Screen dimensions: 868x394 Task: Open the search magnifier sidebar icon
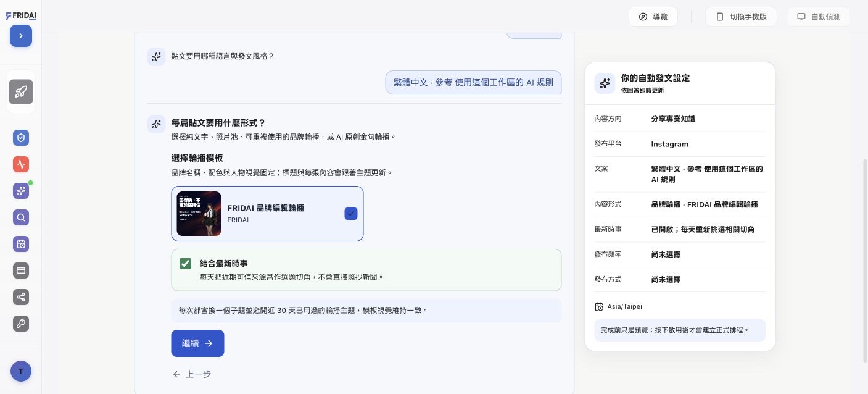click(x=21, y=217)
